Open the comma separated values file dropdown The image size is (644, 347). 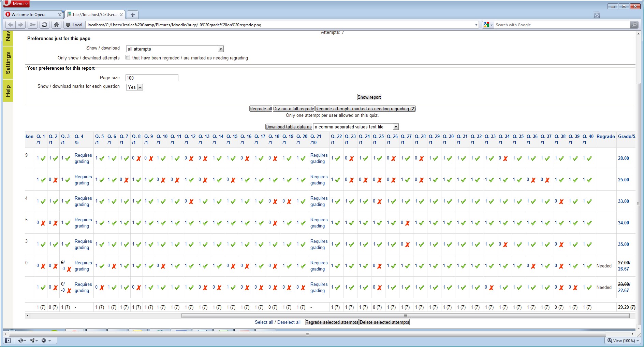pos(356,127)
